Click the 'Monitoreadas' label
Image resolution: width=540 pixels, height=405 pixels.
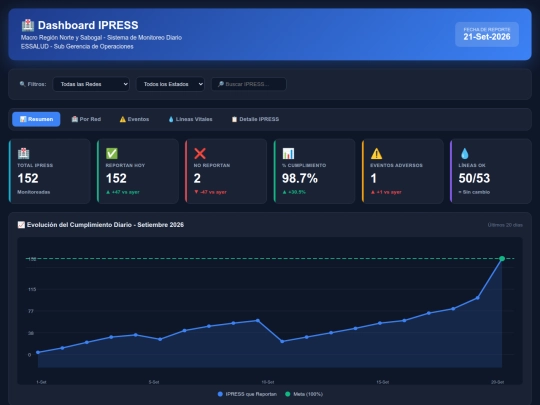tap(33, 192)
